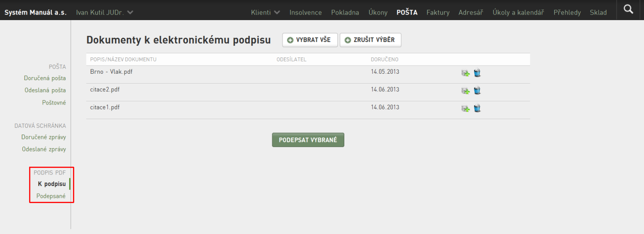Open Poštovné in the sidebar
The width and height of the screenshot is (644, 234).
pyautogui.click(x=54, y=102)
